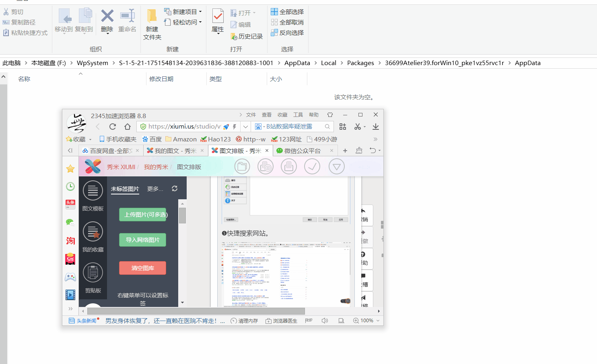This screenshot has width=597, height=364.
Task: Open the Amazon bookmark folder
Action: tap(181, 139)
